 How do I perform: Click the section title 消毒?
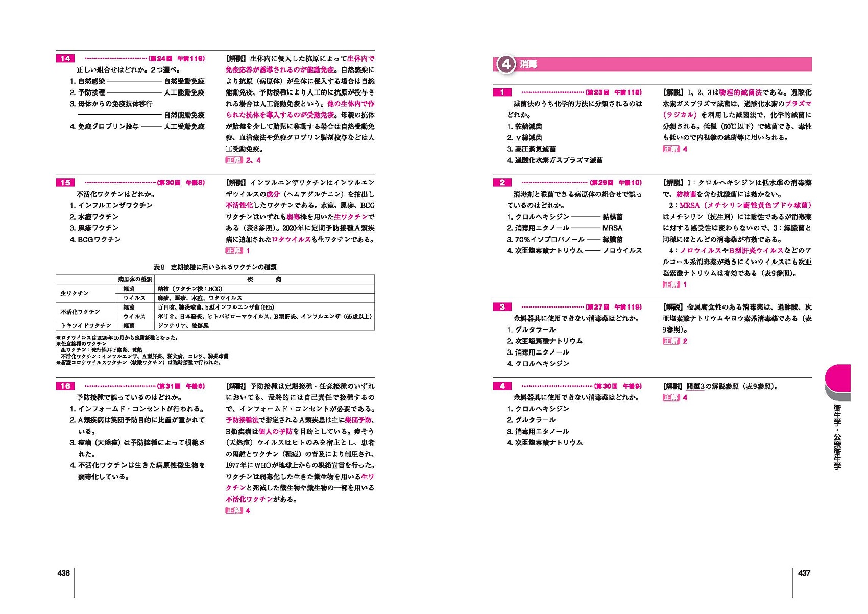528,64
